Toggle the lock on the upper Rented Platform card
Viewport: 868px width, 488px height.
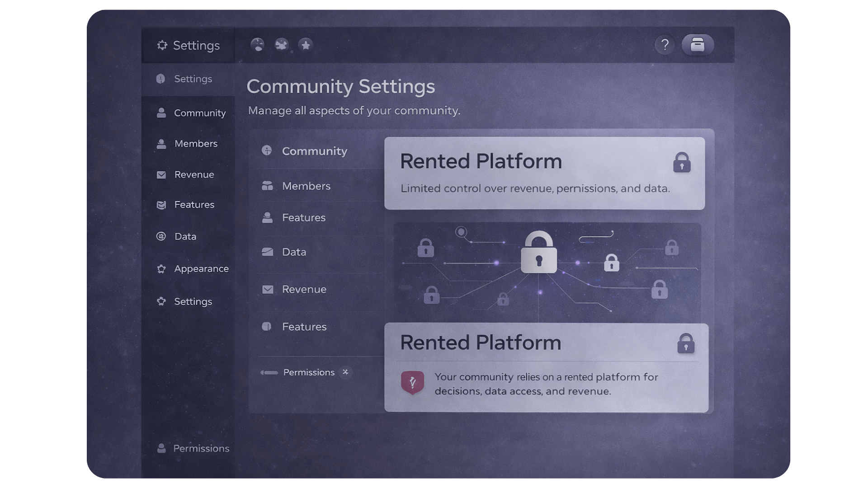tap(682, 163)
